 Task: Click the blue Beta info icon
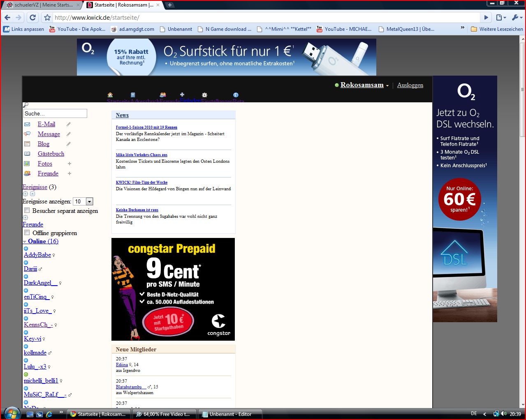[x=236, y=95]
